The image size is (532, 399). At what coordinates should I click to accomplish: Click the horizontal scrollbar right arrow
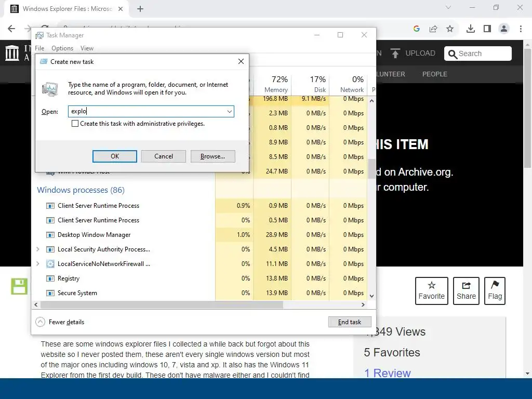(x=363, y=305)
